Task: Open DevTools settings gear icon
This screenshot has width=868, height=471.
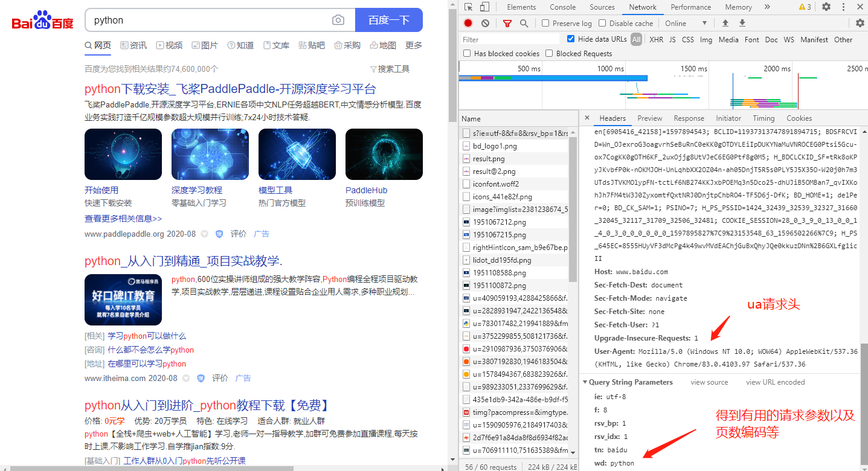Action: [x=826, y=7]
